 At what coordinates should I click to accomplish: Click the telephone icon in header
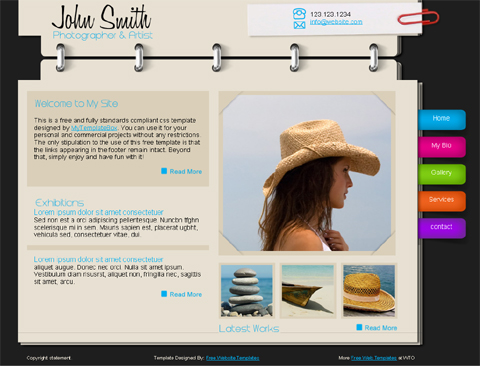pos(299,14)
